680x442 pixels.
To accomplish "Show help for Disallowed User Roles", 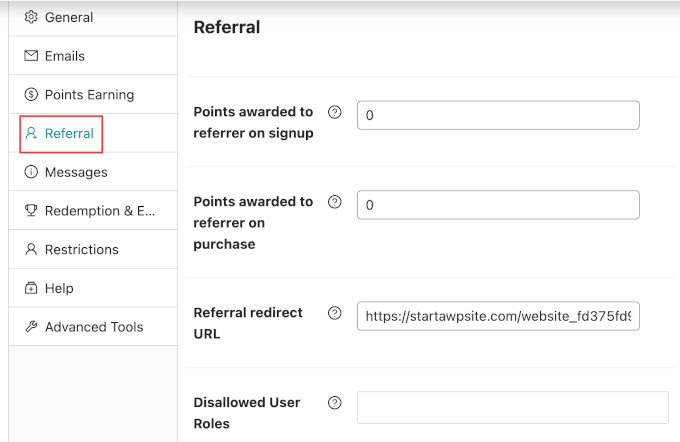I will pyautogui.click(x=335, y=403).
